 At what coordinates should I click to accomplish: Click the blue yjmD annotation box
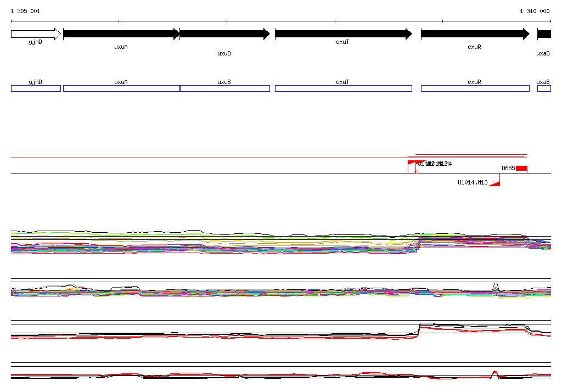pos(36,88)
